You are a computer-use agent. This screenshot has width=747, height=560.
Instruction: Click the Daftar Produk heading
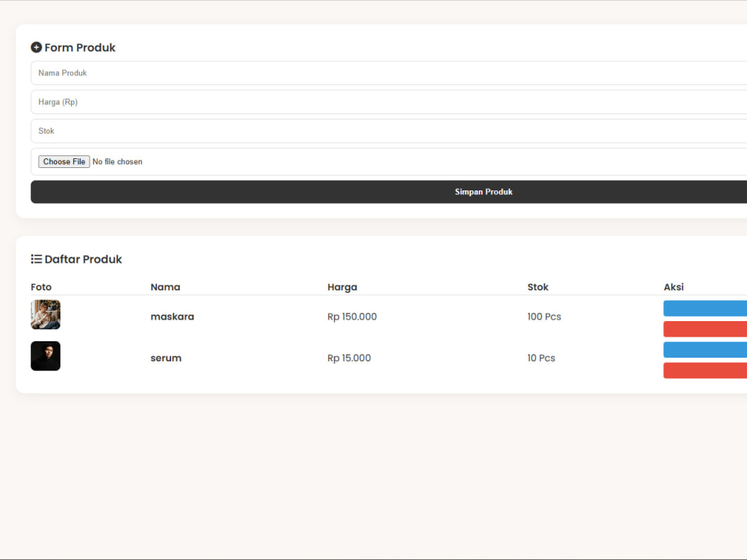tap(84, 259)
